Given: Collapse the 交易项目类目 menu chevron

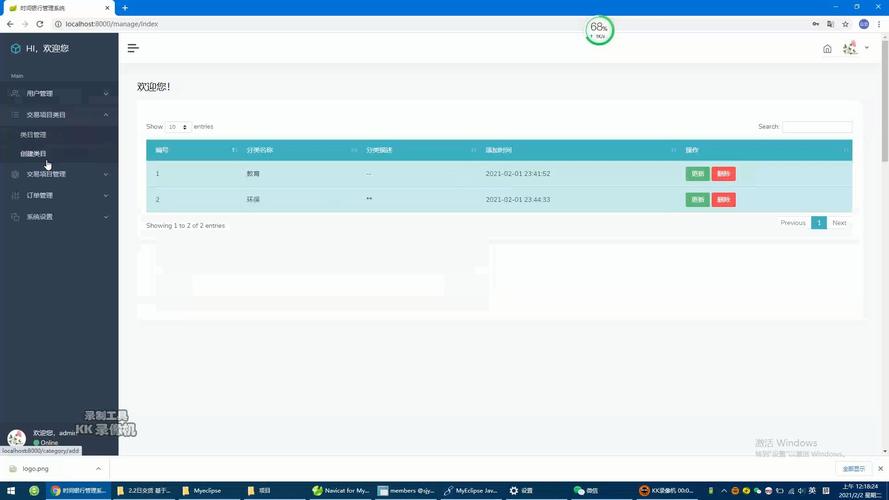Looking at the screenshot, I should point(106,115).
